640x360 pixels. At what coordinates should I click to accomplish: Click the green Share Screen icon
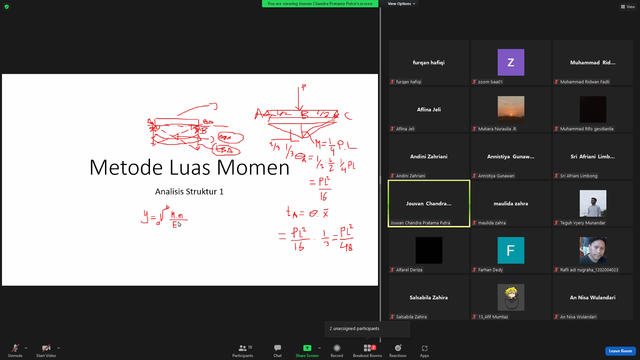pos(307,348)
